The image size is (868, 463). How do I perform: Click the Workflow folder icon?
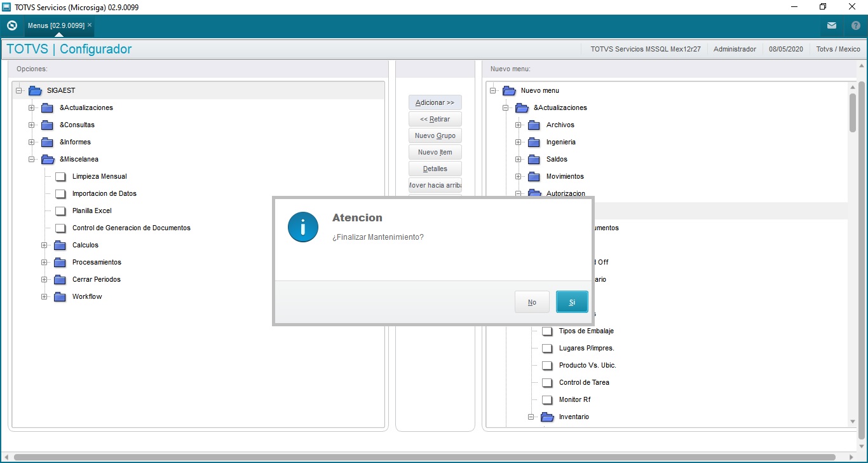60,296
